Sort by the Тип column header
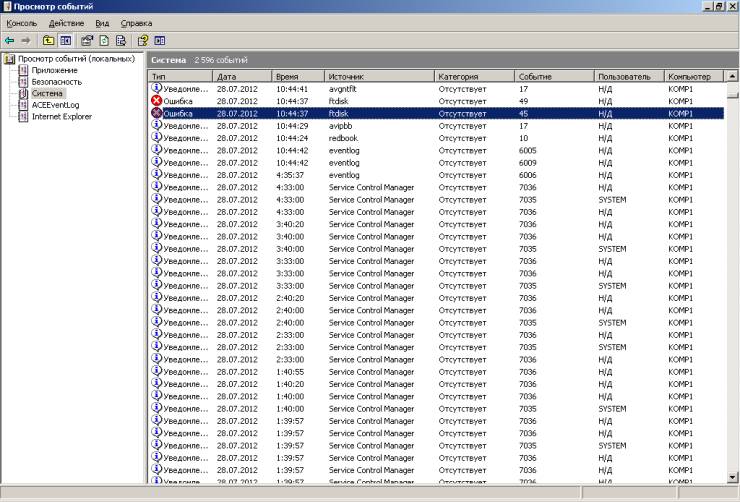Image resolution: width=740 pixels, height=502 pixels. coord(180,76)
